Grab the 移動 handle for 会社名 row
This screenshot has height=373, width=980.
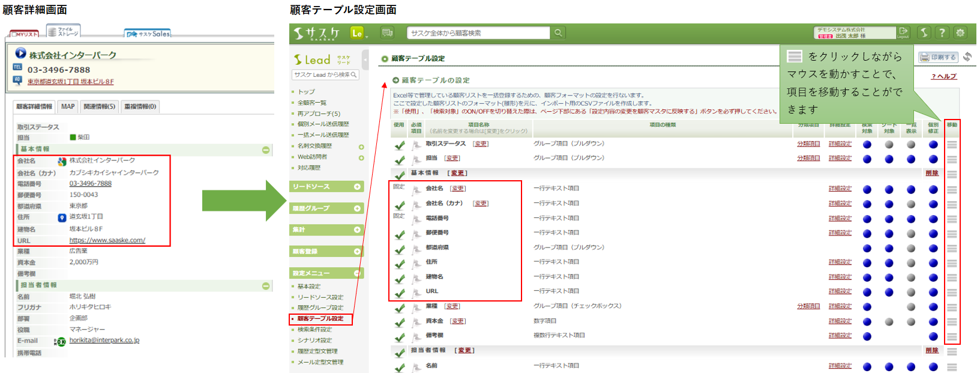(x=952, y=190)
